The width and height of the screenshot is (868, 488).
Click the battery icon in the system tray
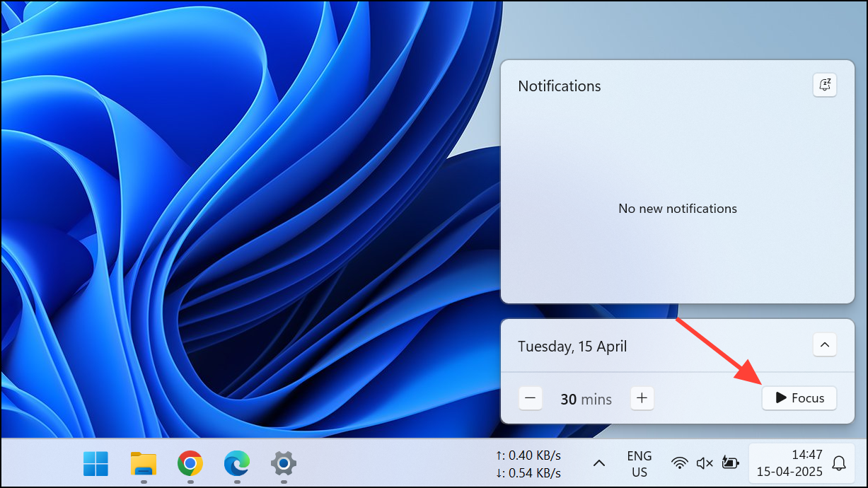coord(730,463)
